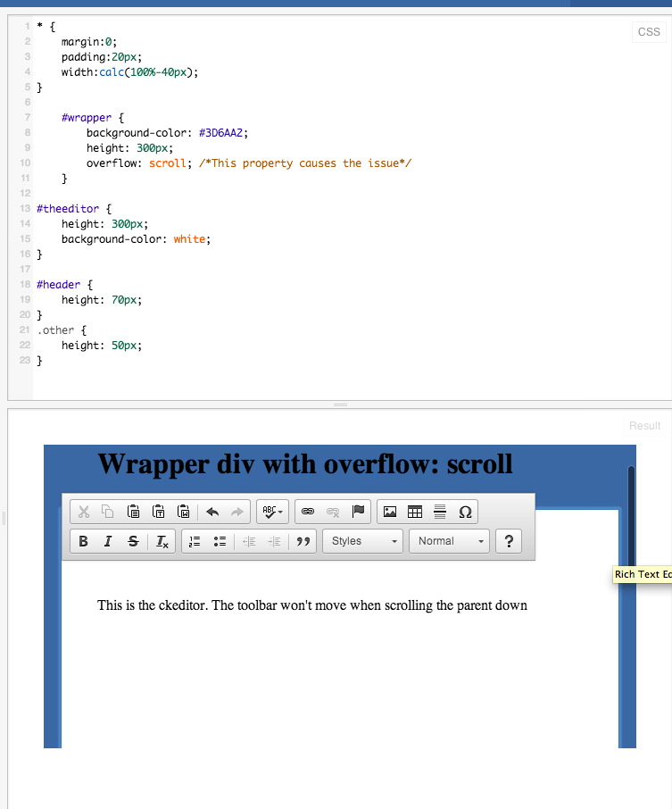Click the CSS panel label
672x809 pixels.
[649, 32]
